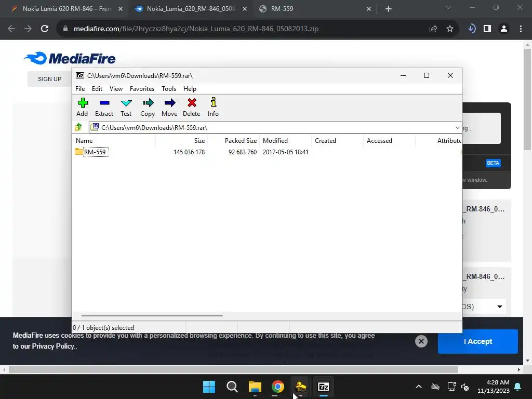This screenshot has height=399, width=532.
Task: Go up one folder level
Action: pos(79,127)
